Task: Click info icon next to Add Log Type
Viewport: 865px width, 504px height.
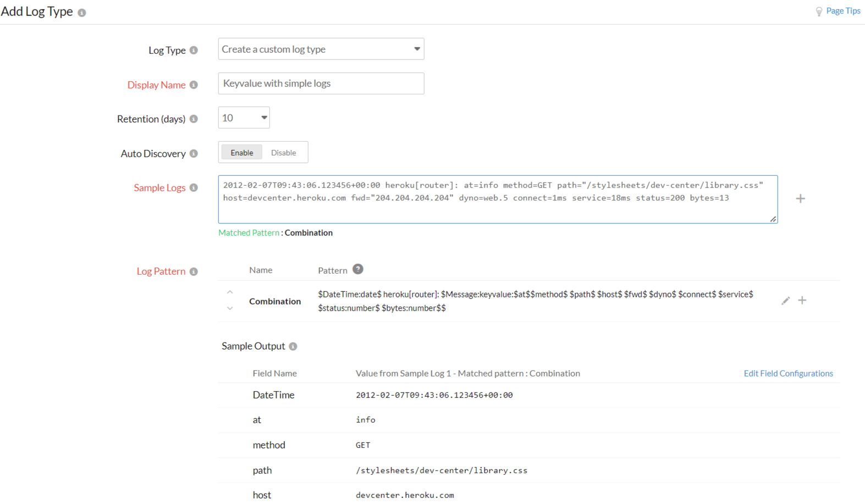Action: pyautogui.click(x=82, y=13)
